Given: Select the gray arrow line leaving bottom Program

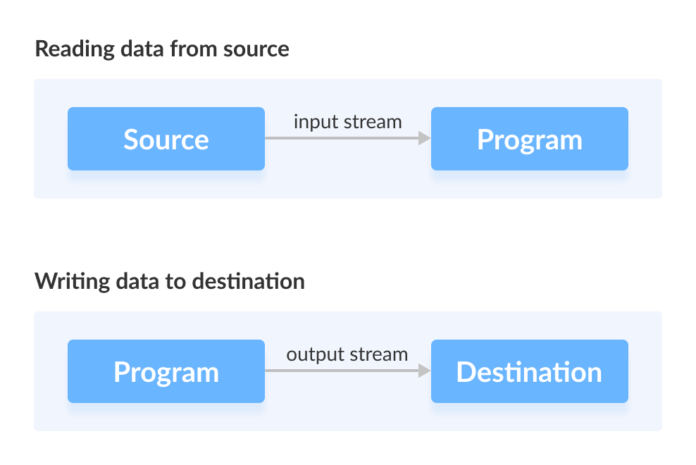Looking at the screenshot, I should [x=342, y=370].
